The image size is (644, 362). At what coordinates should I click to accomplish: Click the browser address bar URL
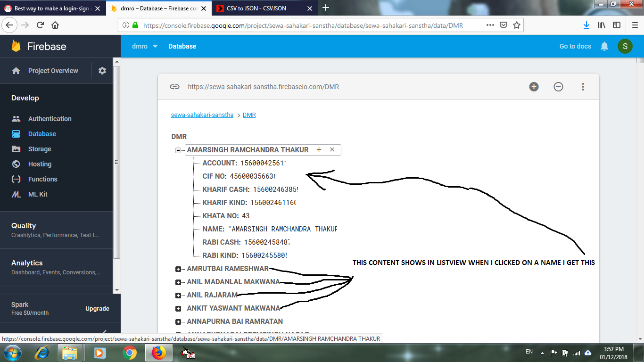[x=302, y=25]
